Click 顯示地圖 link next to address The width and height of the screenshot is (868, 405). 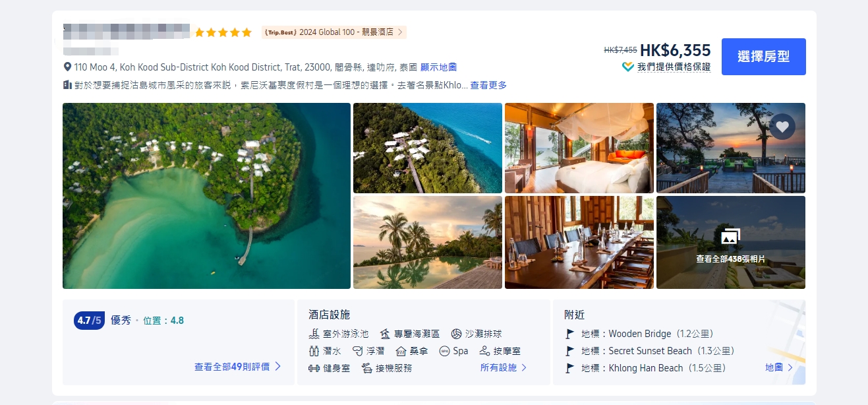coord(438,67)
